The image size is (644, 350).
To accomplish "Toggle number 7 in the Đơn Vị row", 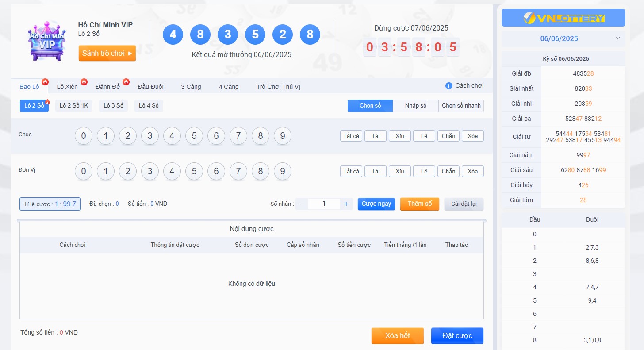I will click(x=238, y=171).
